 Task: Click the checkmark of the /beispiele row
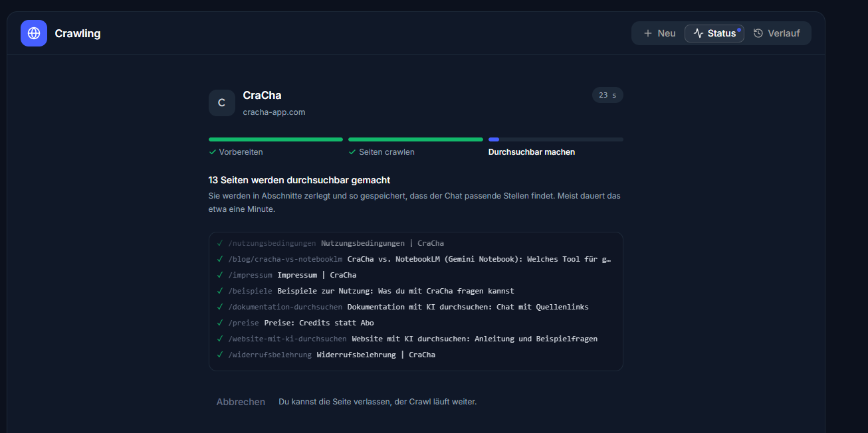[x=220, y=291]
